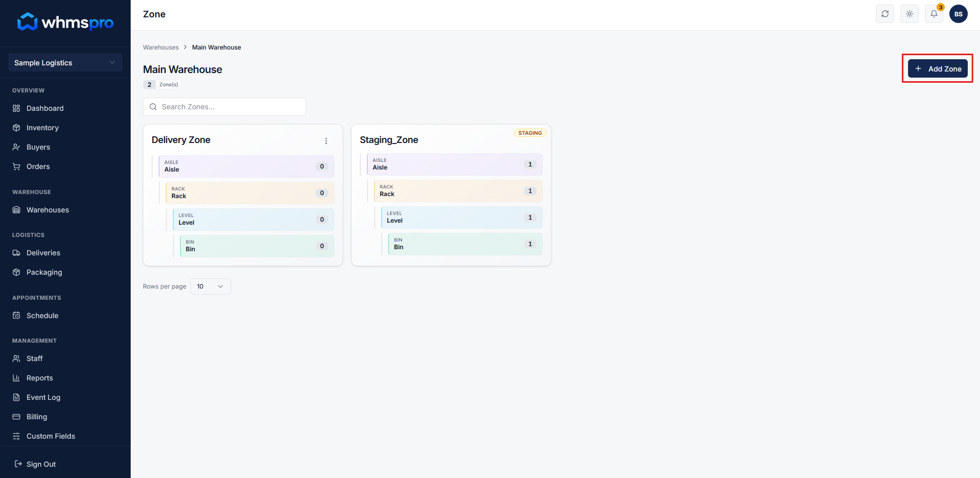Click the Warehouses building icon
Screen dimensions: 980x478
coord(16,210)
